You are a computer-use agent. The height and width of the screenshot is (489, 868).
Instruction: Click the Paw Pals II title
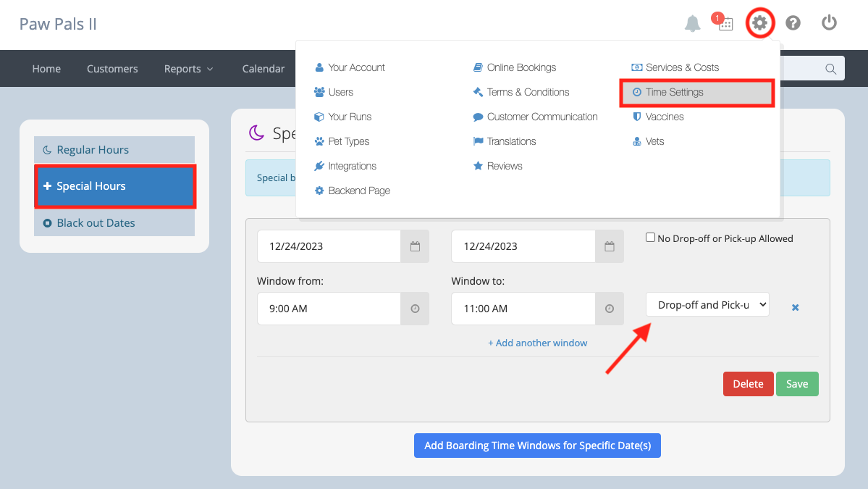58,25
